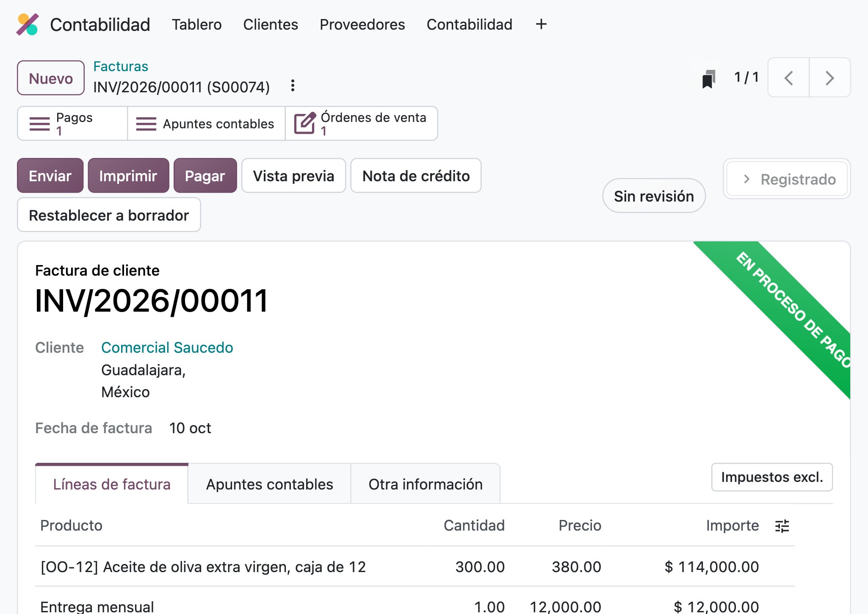Click the Contabilidad app title
The height and width of the screenshot is (614, 868).
[100, 25]
